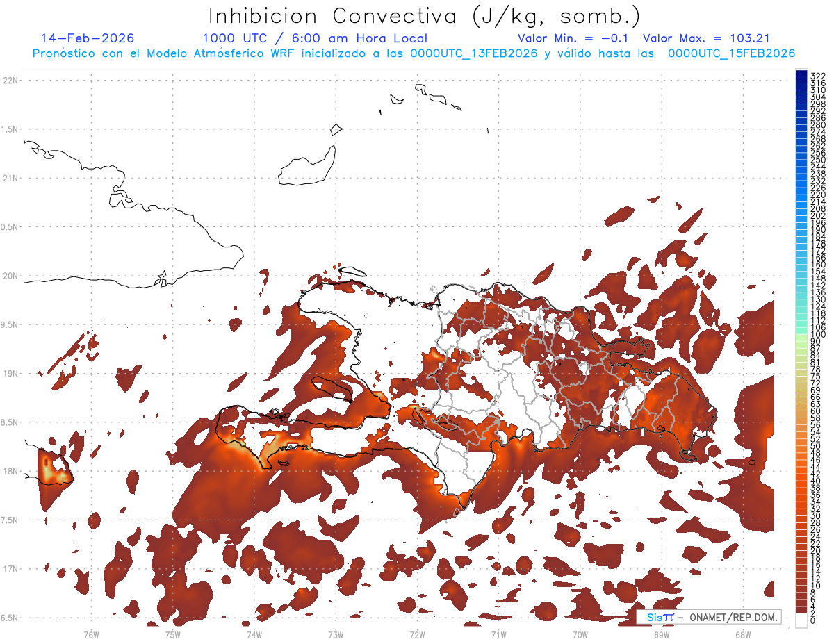Viewport: 834px width, 644px height.
Task: Click the colorbar value "202"
Action: pos(818,215)
